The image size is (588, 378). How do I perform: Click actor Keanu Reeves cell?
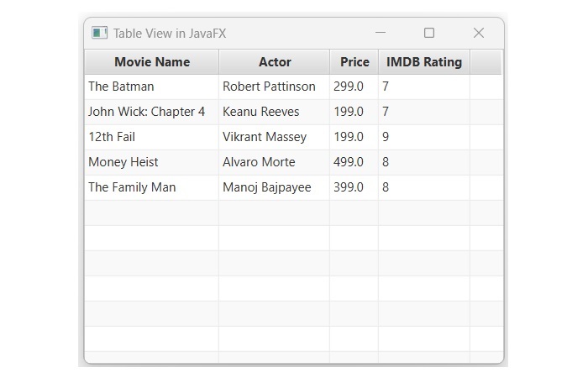coord(260,112)
